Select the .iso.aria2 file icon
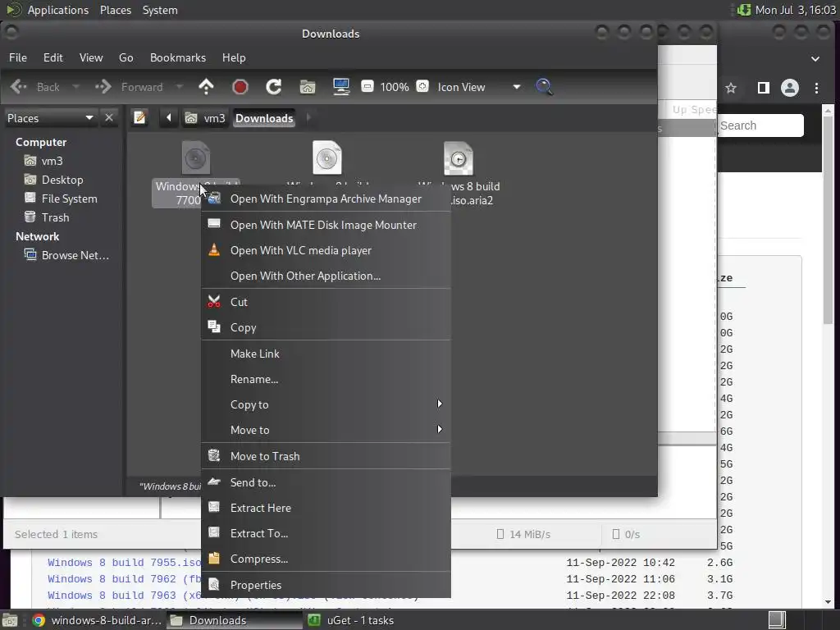Image resolution: width=840 pixels, height=630 pixels. [x=459, y=158]
